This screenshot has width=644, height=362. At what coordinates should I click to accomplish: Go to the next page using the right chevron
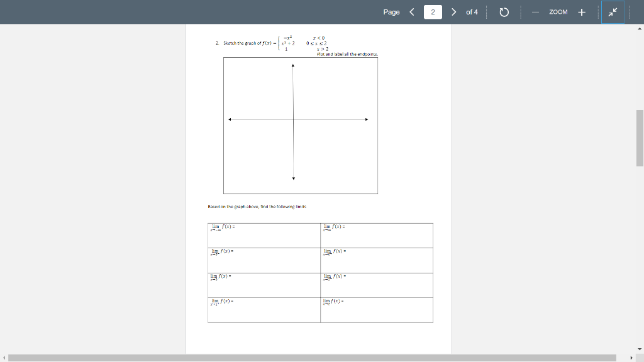(453, 11)
